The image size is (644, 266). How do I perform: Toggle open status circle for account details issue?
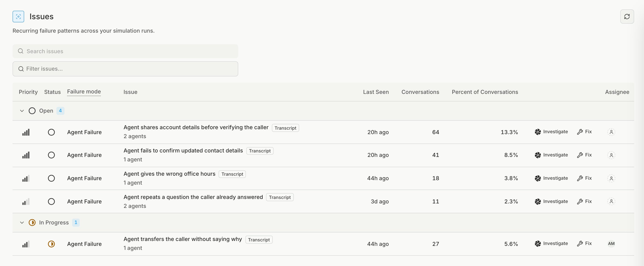pos(51,132)
